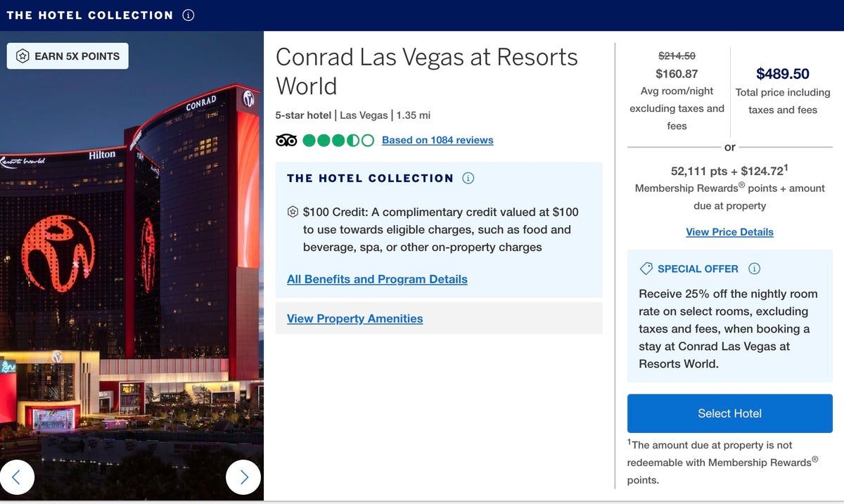Click the green Tripadvisor rating bubbles

338,140
